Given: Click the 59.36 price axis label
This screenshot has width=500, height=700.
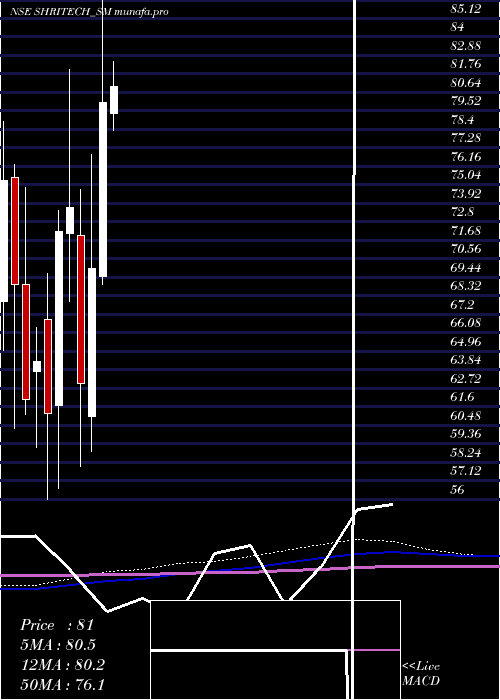Looking at the screenshot, I should coord(465,434).
